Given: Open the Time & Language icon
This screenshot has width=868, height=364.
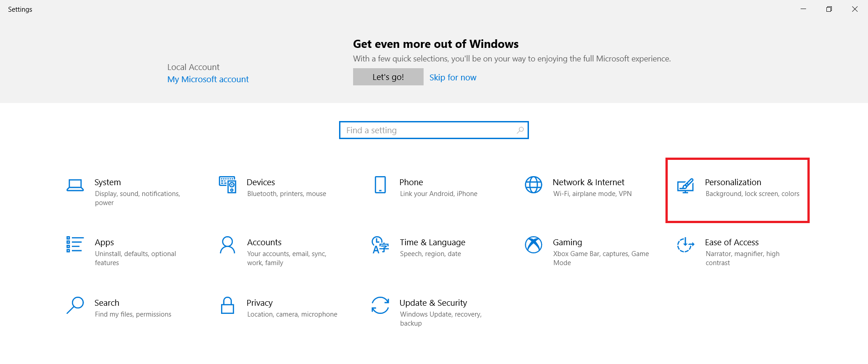Looking at the screenshot, I should 380,245.
